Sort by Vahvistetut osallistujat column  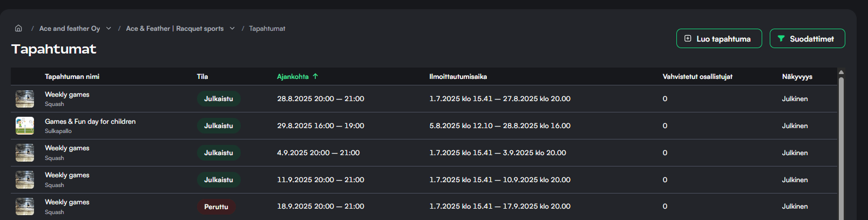(697, 77)
